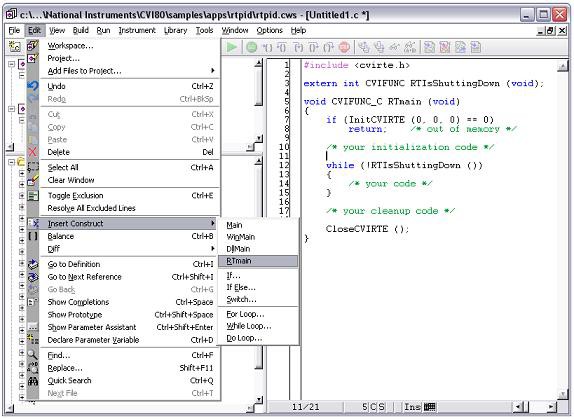574x419 pixels.
Task: Click the red X Delete icon in menu
Action: pyautogui.click(x=33, y=152)
